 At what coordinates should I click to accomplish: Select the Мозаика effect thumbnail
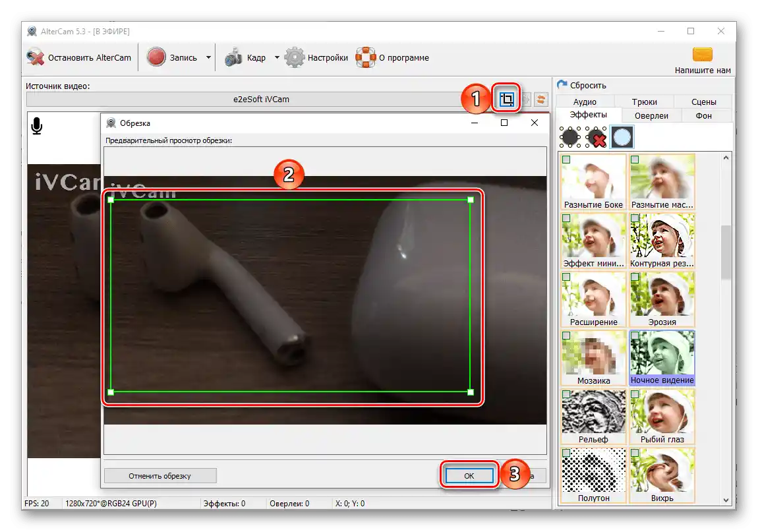(x=594, y=358)
